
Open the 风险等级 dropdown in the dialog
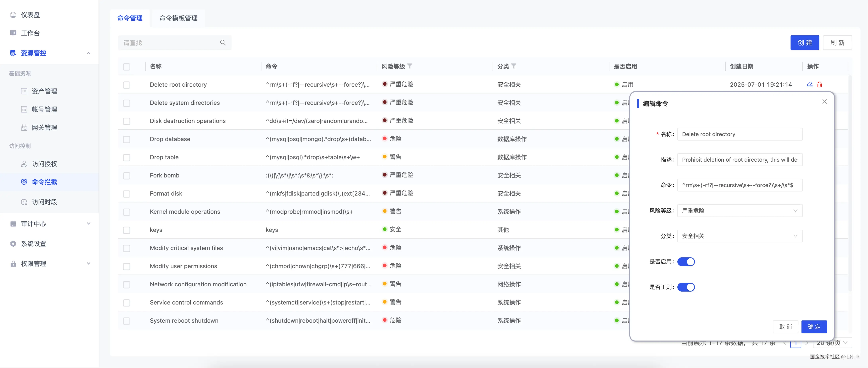coord(739,211)
